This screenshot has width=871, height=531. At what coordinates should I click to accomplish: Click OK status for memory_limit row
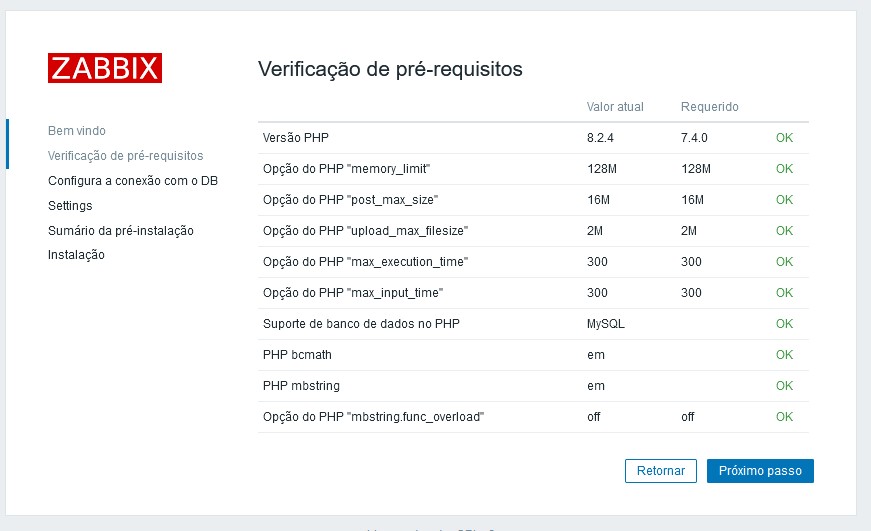(x=784, y=169)
